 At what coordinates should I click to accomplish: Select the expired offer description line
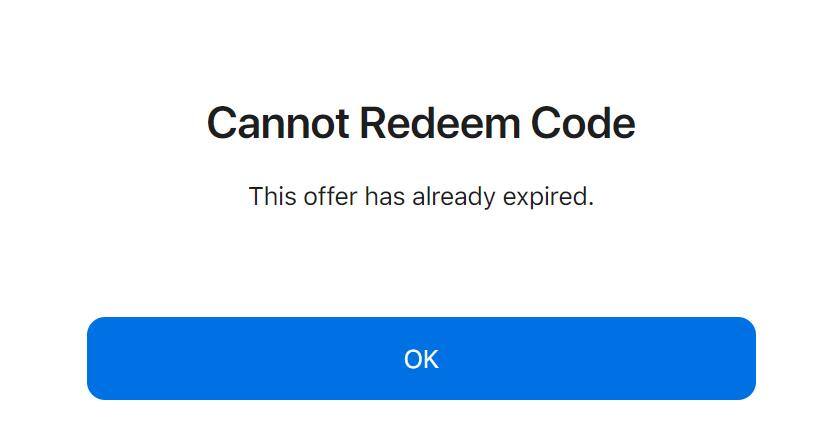point(421,197)
